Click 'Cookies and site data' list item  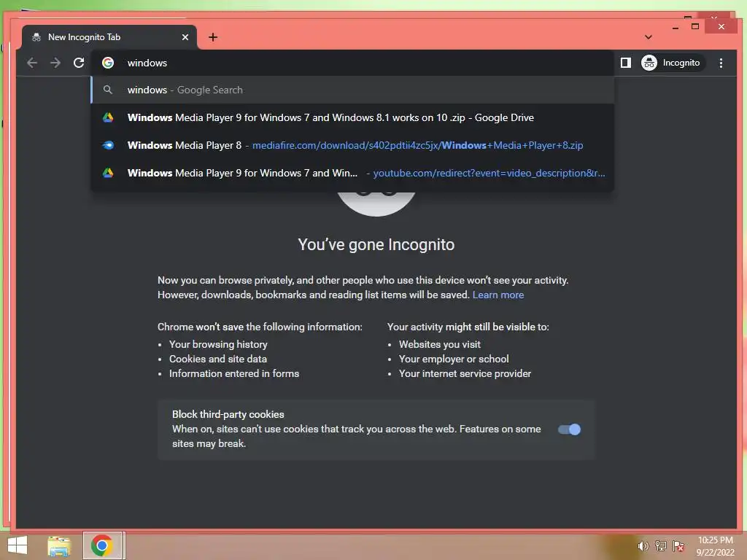click(x=218, y=359)
